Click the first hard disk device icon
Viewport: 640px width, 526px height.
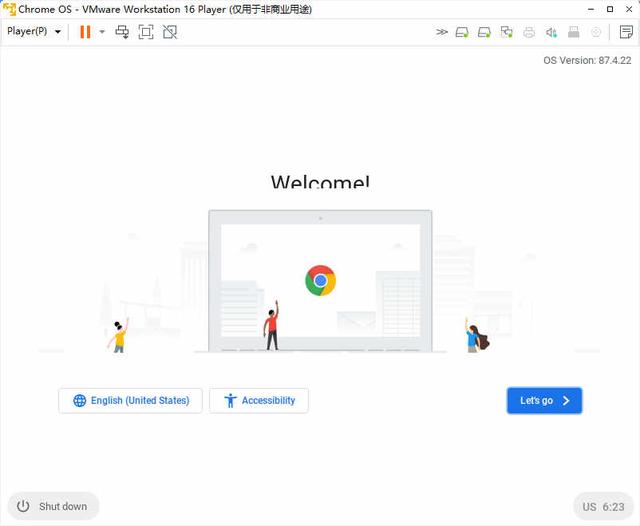(x=462, y=32)
